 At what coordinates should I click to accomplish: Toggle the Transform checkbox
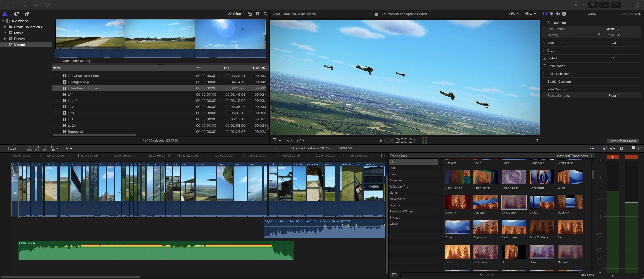pyautogui.click(x=545, y=43)
